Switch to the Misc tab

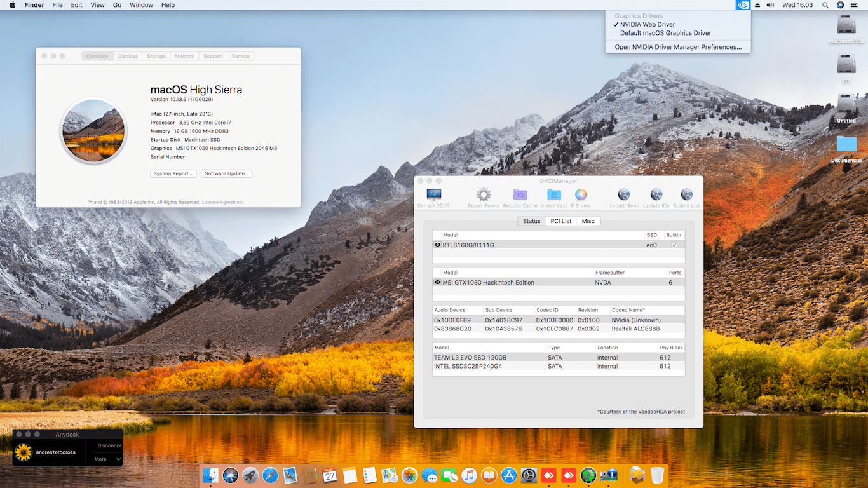point(588,221)
